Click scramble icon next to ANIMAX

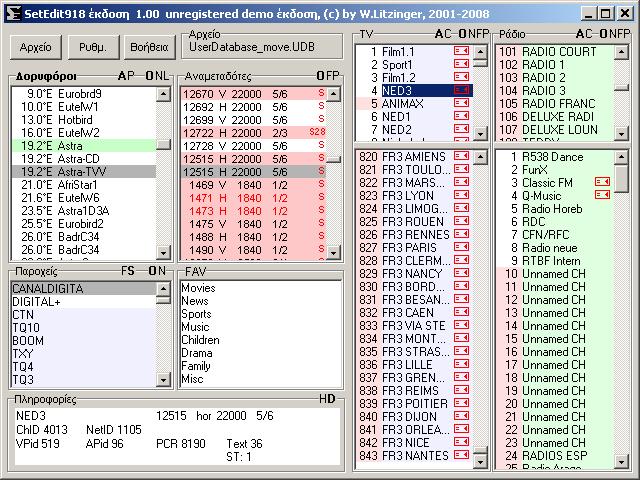(x=461, y=102)
